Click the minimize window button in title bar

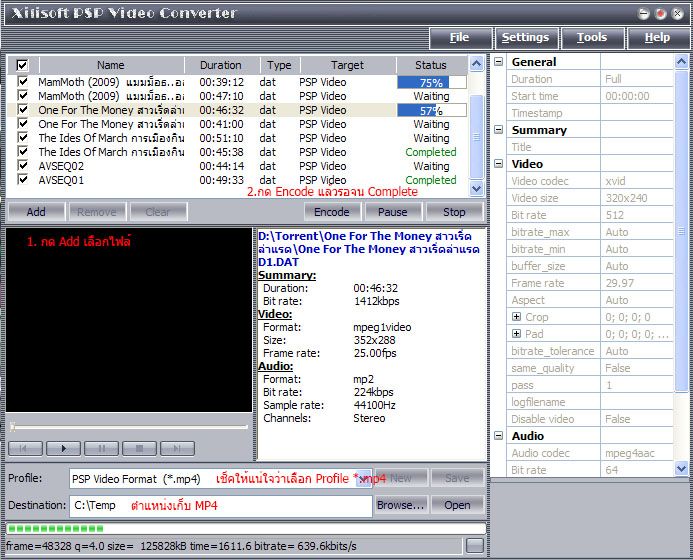(x=644, y=14)
